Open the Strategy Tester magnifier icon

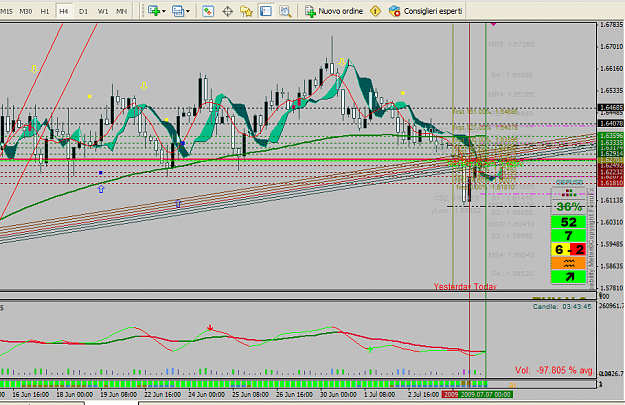click(x=285, y=11)
